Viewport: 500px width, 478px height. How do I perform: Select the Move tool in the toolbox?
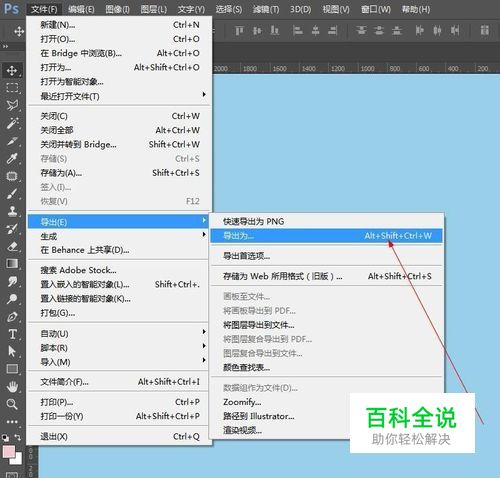(12, 71)
